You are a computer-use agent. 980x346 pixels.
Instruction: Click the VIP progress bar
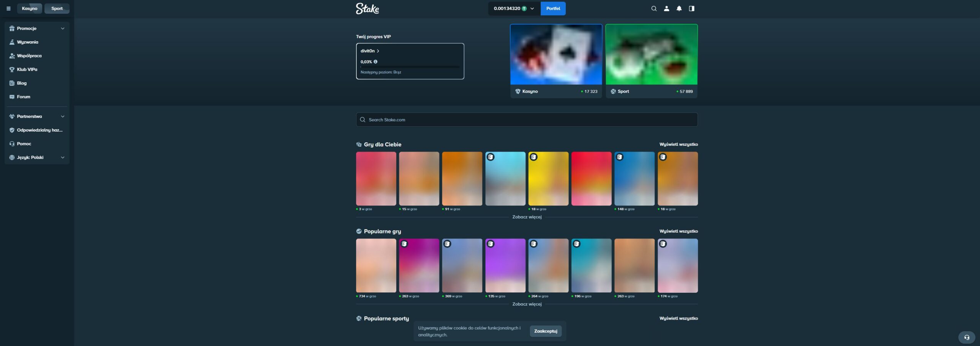(410, 67)
